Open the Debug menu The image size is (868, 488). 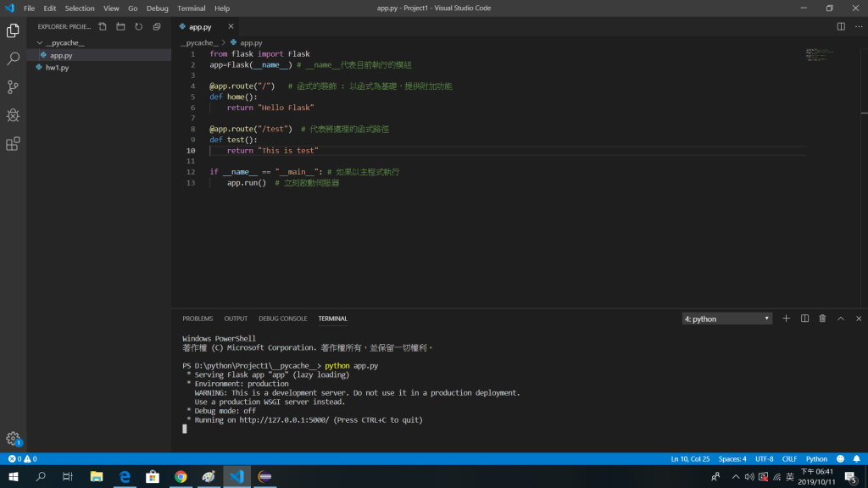pyautogui.click(x=157, y=8)
